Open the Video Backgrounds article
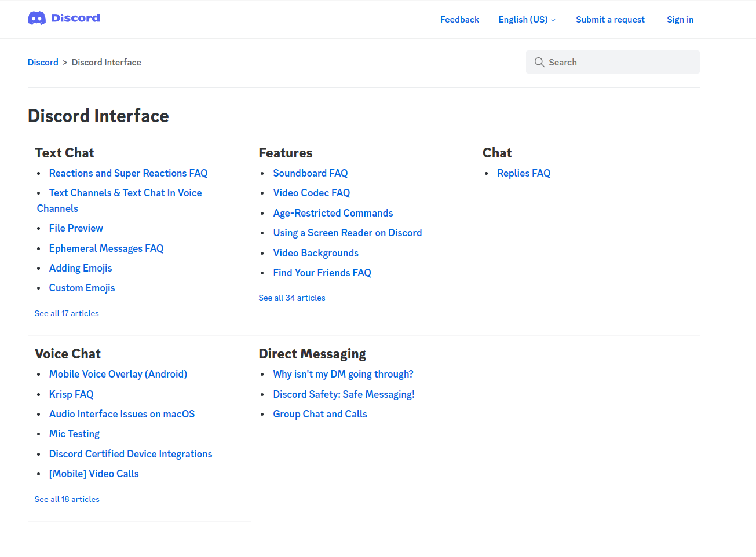756x557 pixels. pos(316,253)
